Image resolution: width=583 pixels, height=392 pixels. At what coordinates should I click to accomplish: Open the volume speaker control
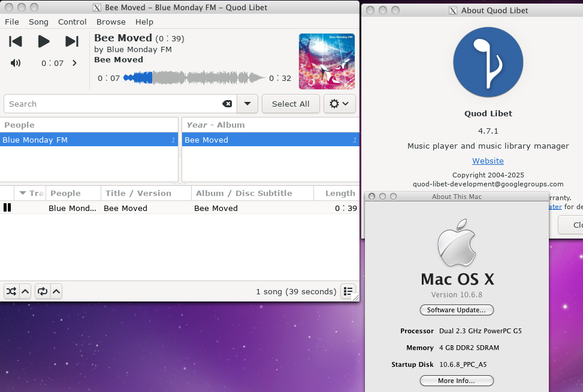click(15, 63)
